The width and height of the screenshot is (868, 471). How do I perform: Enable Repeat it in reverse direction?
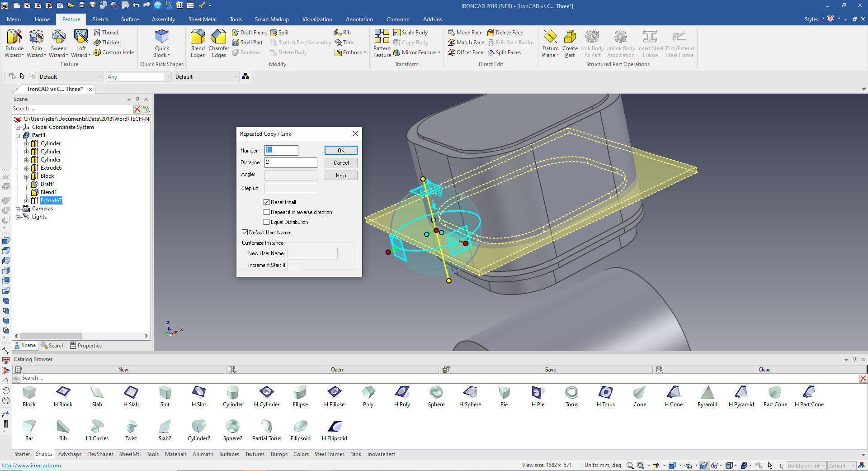point(267,212)
